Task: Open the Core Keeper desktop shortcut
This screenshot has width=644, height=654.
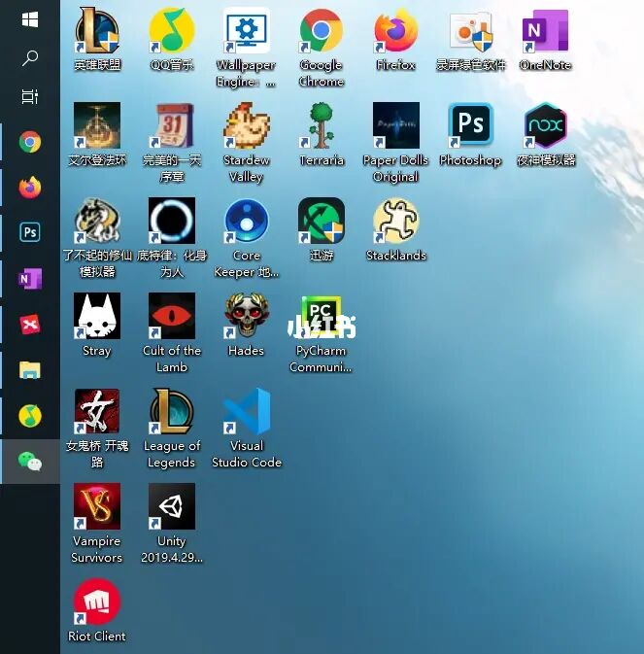Action: (x=247, y=221)
